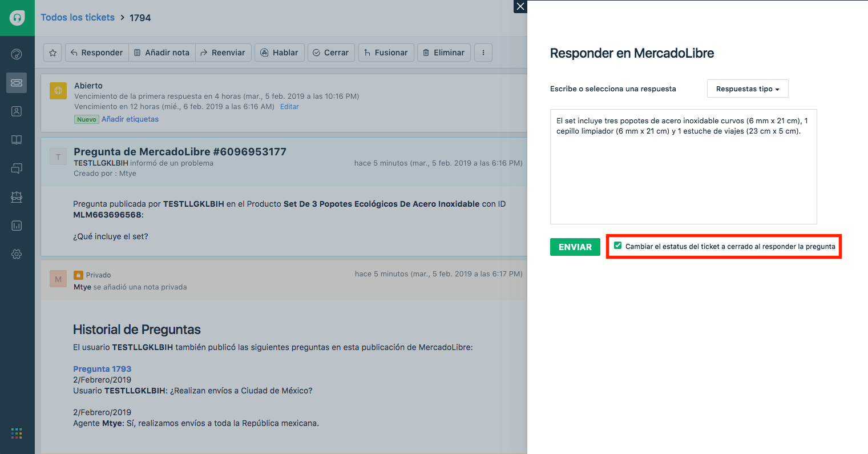
Task: Open the dashboard gauge icon in sidebar
Action: tap(17, 54)
